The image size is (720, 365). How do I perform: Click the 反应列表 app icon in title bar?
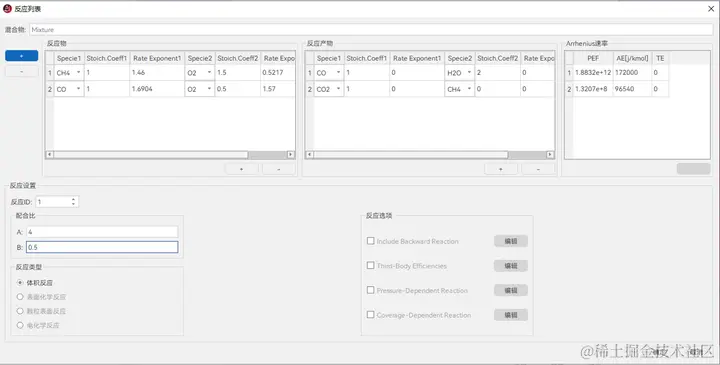7,8
